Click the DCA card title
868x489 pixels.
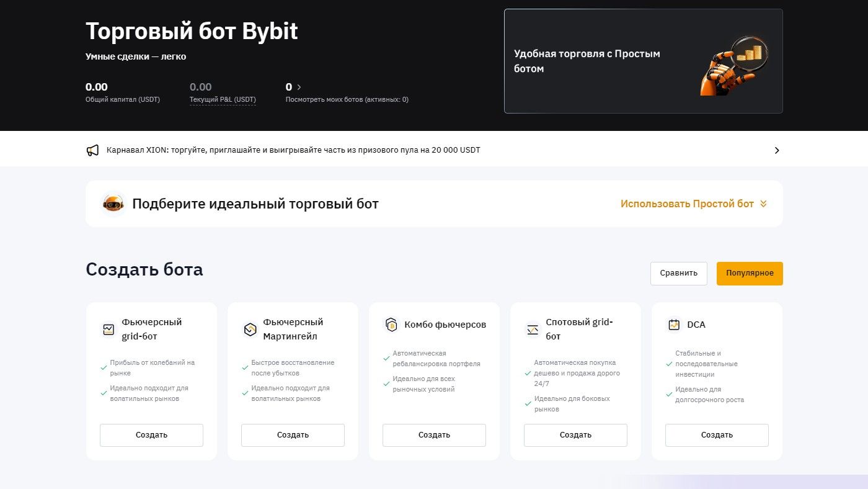(696, 325)
